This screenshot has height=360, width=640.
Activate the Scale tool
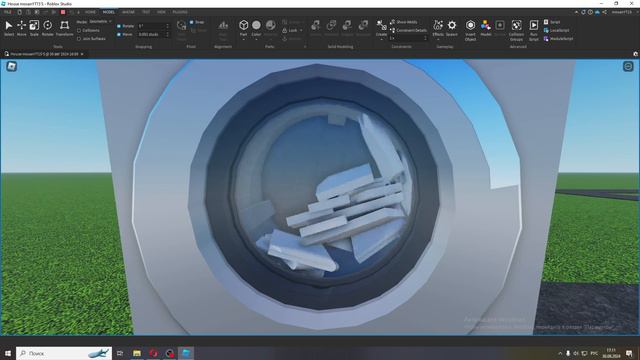34,28
